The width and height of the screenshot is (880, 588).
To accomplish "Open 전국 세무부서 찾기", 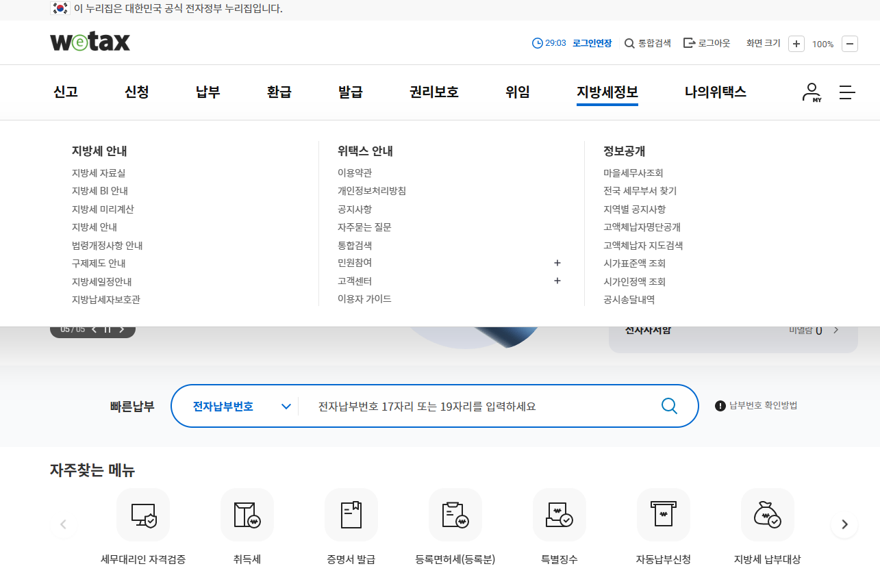I will coord(640,191).
